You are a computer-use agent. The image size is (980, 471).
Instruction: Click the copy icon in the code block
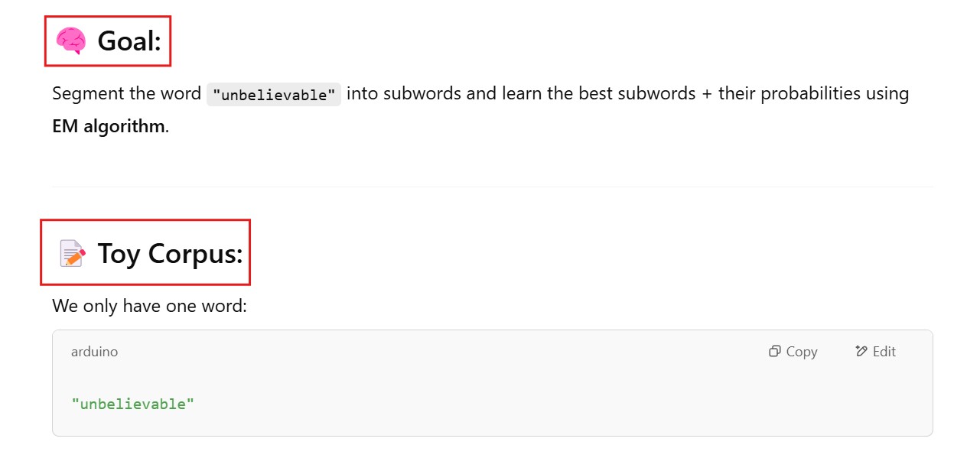[x=774, y=352]
